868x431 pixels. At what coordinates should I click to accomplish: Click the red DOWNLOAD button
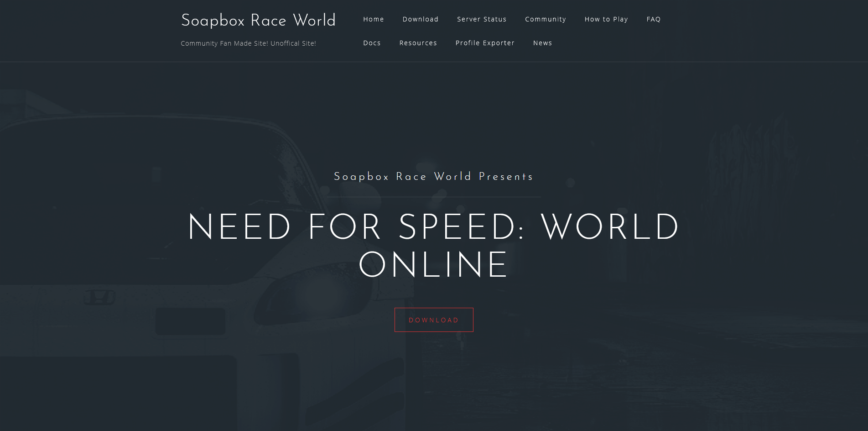click(x=433, y=320)
